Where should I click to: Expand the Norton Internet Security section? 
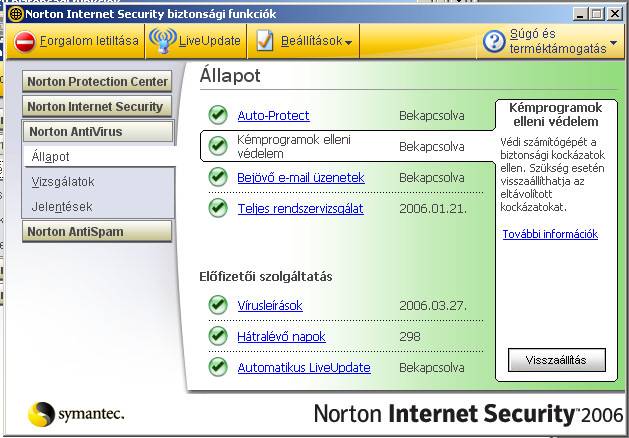coord(95,106)
